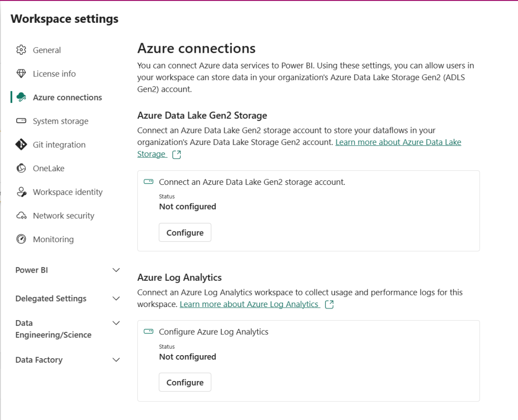The image size is (518, 420).
Task: Click the Network security cloud icon
Action: pos(21,216)
